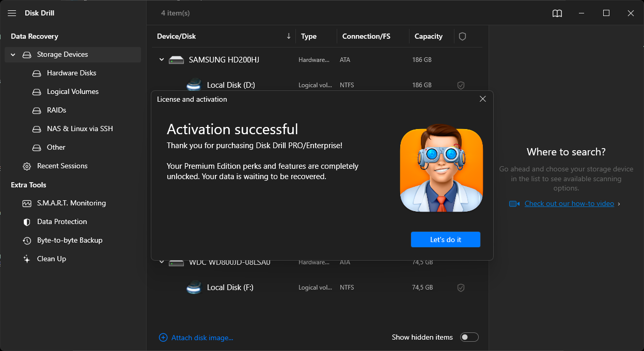Viewport: 644px width, 351px height.
Task: Click the S.M.A.R.T. Monitoring chart icon
Action: (27, 203)
